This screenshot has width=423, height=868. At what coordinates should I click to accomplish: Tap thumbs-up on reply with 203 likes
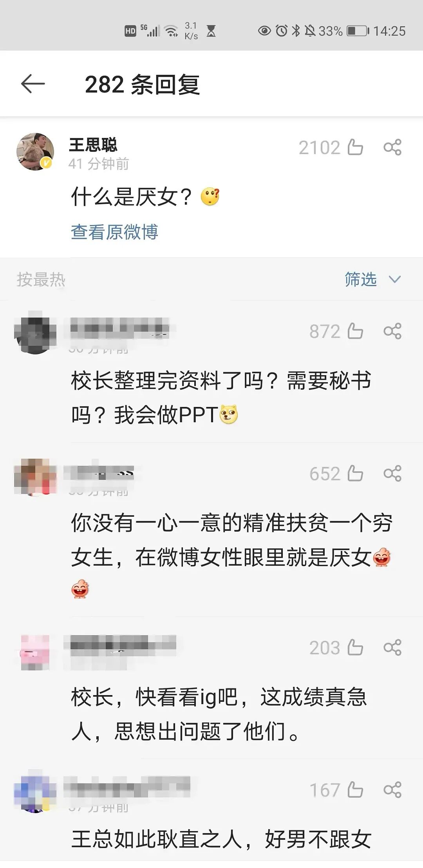[355, 647]
